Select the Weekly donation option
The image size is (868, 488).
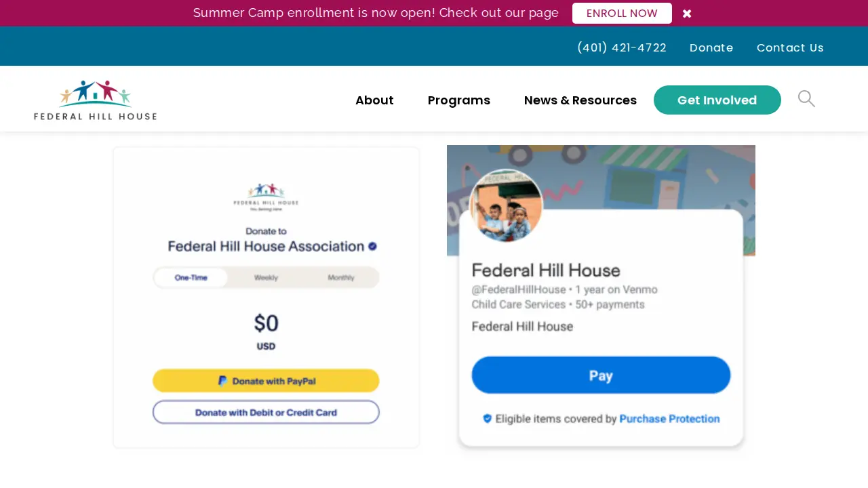tap(266, 278)
